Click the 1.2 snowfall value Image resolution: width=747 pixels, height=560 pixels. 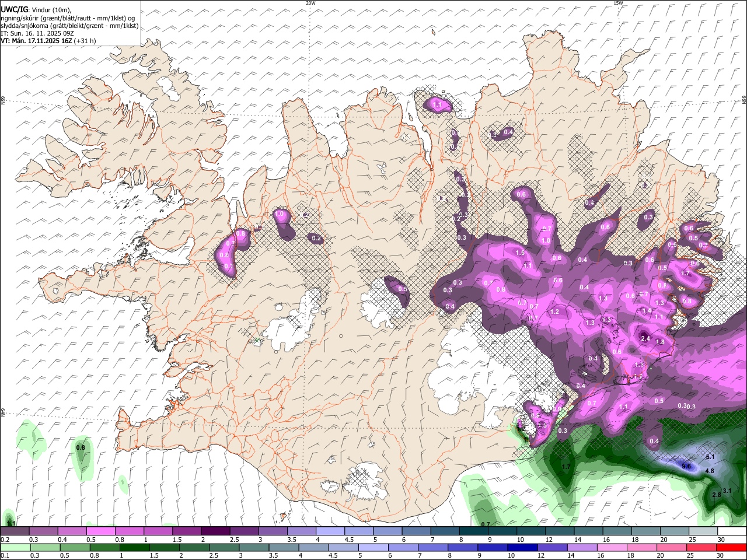[554, 311]
